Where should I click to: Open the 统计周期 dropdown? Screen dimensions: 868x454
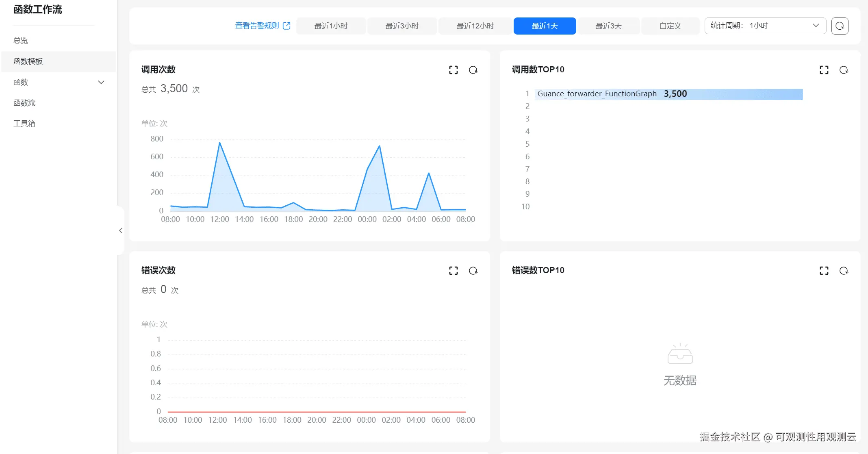tap(765, 26)
